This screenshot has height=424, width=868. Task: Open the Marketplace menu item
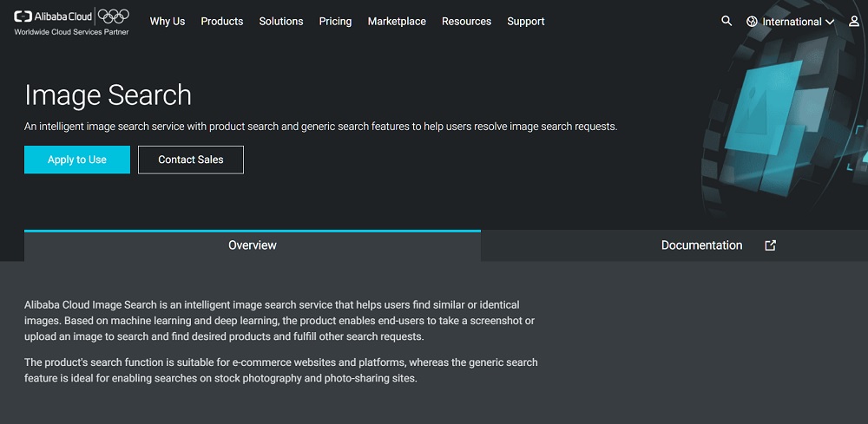point(397,22)
